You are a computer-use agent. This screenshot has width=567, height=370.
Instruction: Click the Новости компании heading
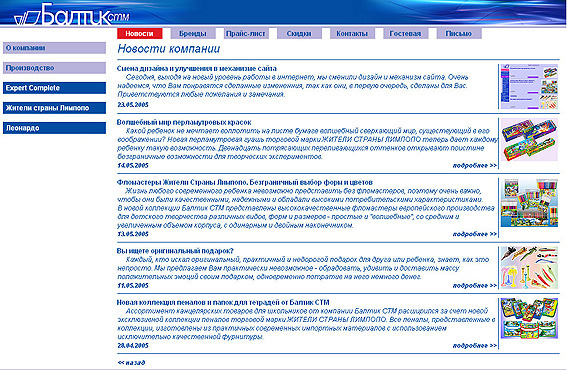[x=169, y=49]
